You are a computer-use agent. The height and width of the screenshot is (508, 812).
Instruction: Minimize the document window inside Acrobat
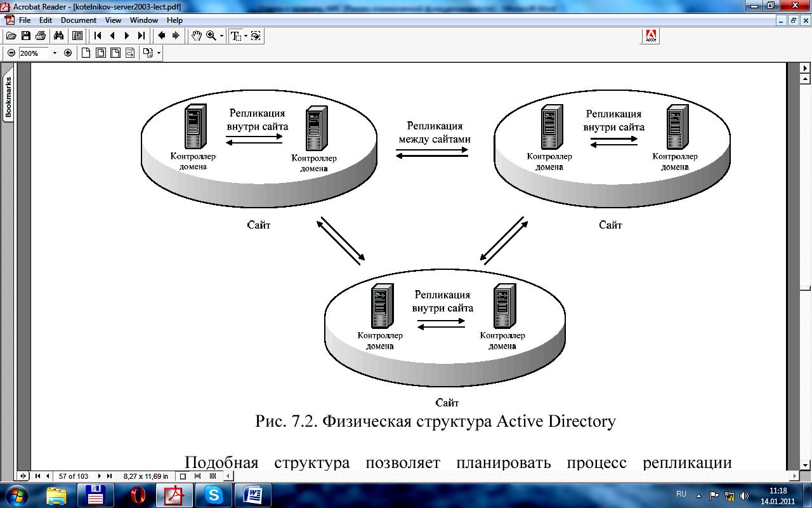(782, 20)
